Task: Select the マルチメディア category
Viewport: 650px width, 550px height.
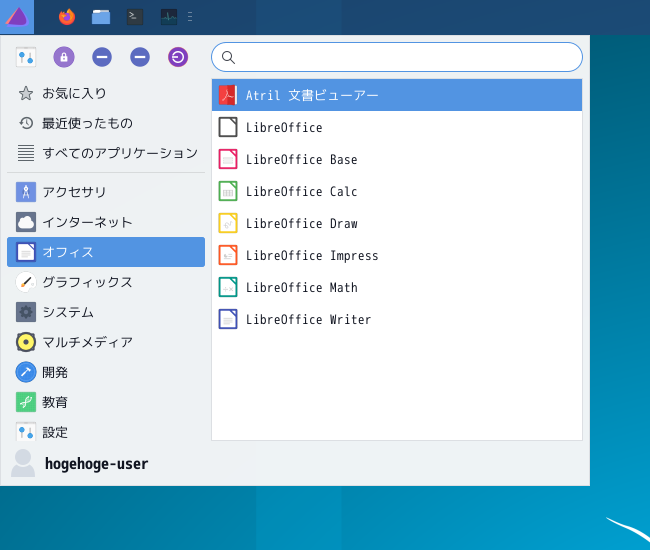Action: point(106,342)
